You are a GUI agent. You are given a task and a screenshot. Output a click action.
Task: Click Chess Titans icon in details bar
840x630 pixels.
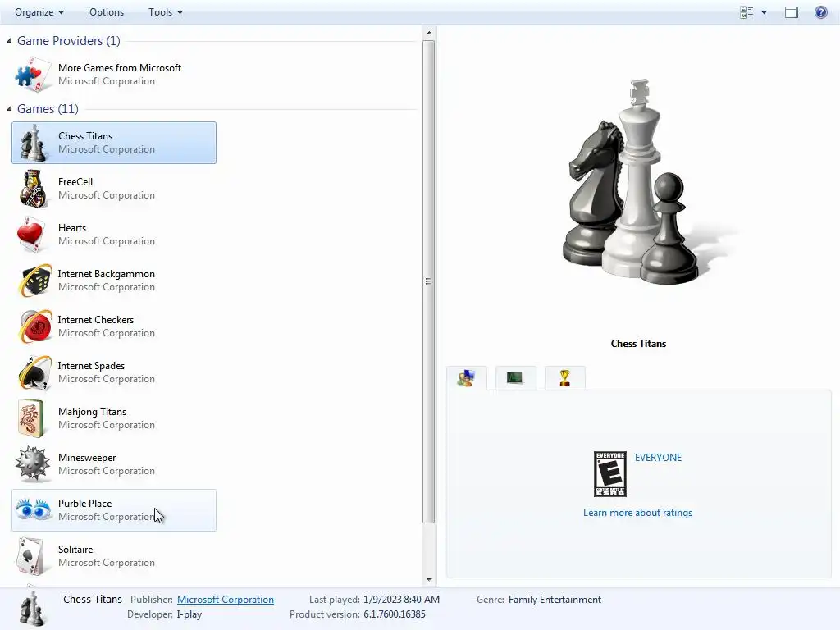tap(33, 608)
